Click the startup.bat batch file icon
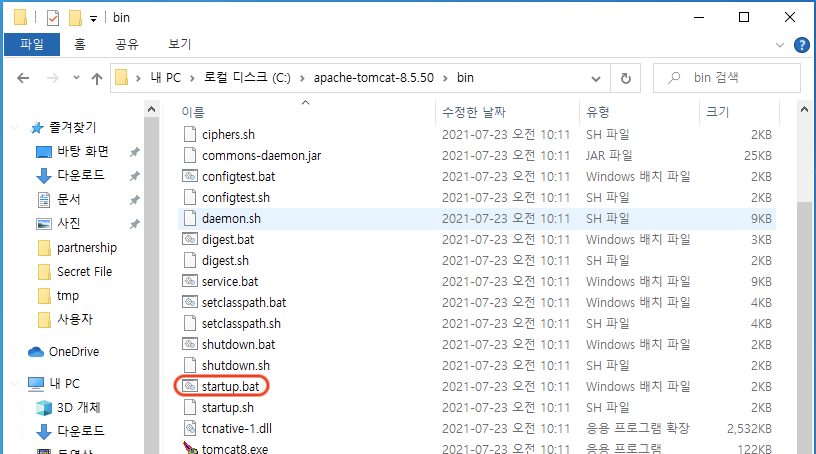816x454 pixels. 190,386
